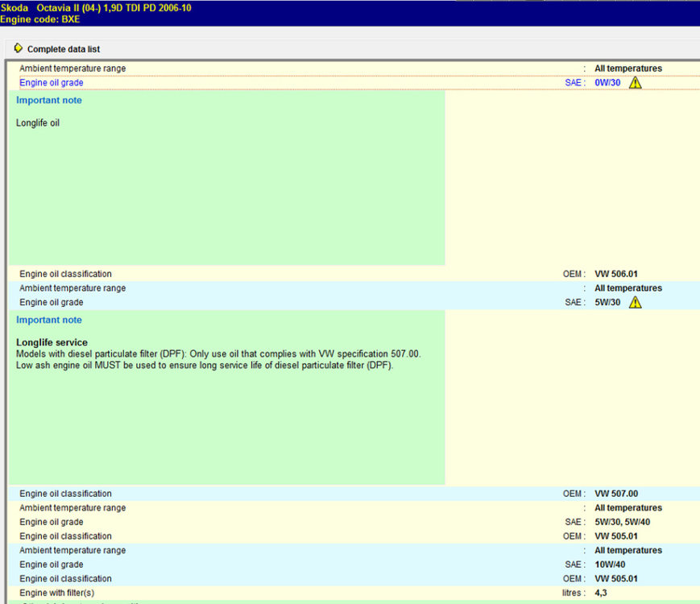Click the VW 506.01 classification value
The image size is (700, 604).
pos(616,274)
